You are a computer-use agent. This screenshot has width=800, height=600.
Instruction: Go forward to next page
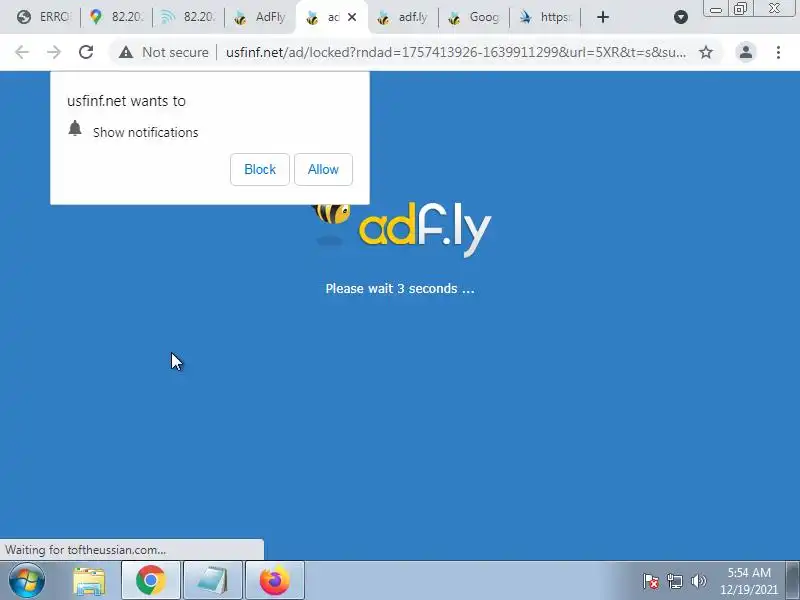tap(54, 52)
